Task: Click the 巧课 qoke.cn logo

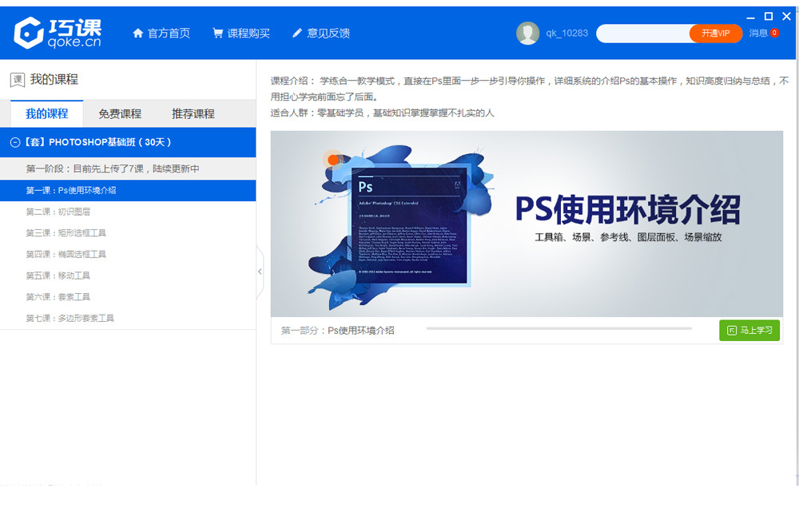Action: (x=58, y=33)
